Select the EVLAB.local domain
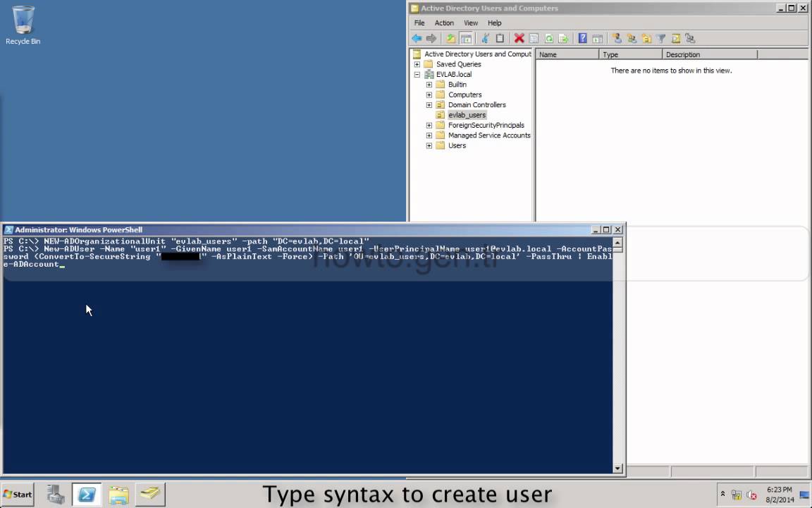This screenshot has height=508, width=812. [454, 74]
